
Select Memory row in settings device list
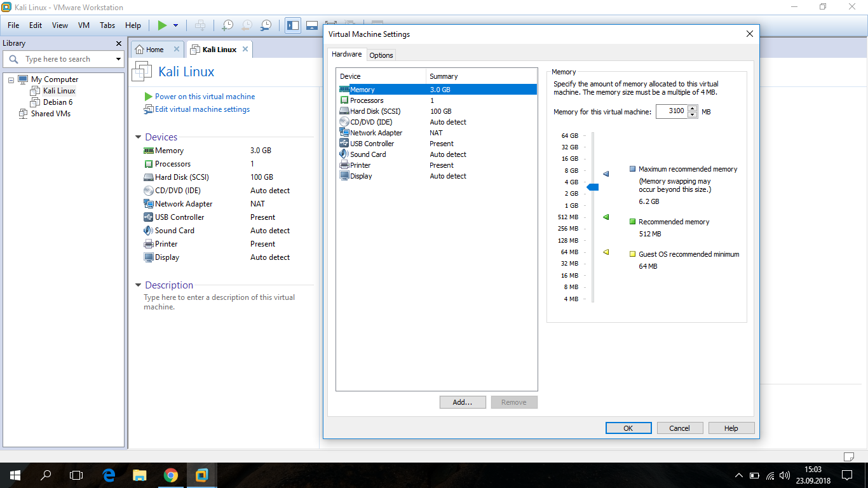click(437, 90)
